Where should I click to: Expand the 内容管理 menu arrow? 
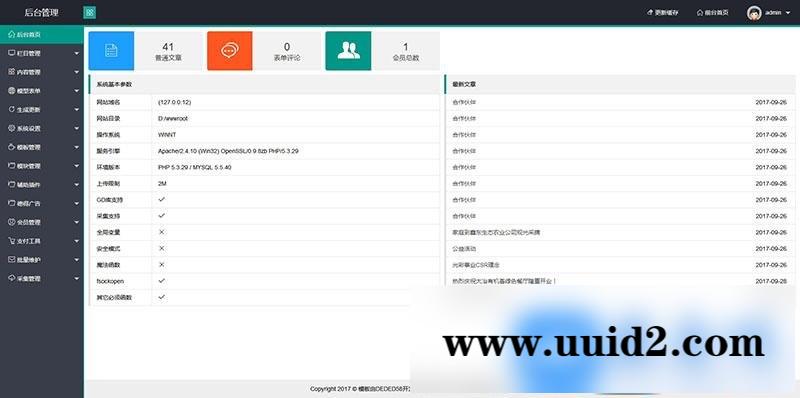click(77, 72)
